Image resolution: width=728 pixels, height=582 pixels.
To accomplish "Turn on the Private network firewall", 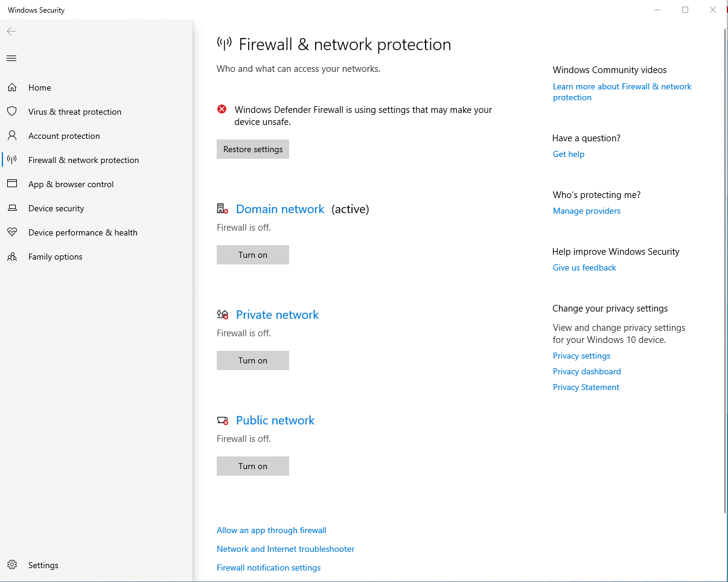I will coord(253,360).
